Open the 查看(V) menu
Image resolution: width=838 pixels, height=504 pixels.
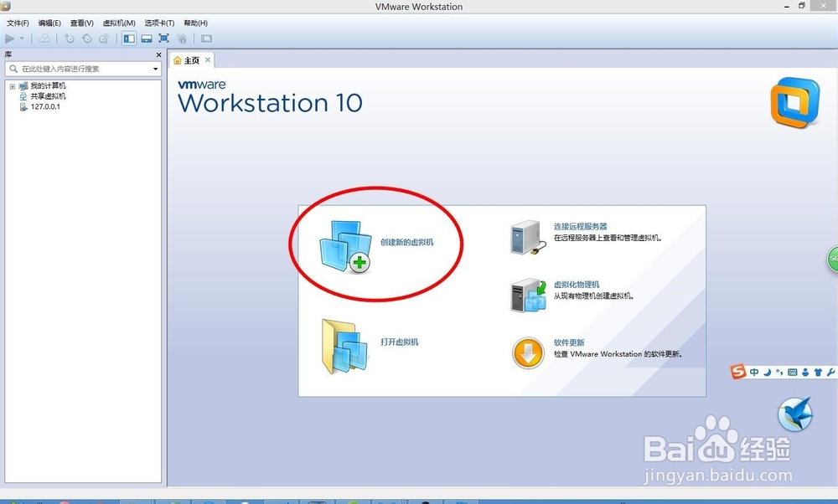82,23
